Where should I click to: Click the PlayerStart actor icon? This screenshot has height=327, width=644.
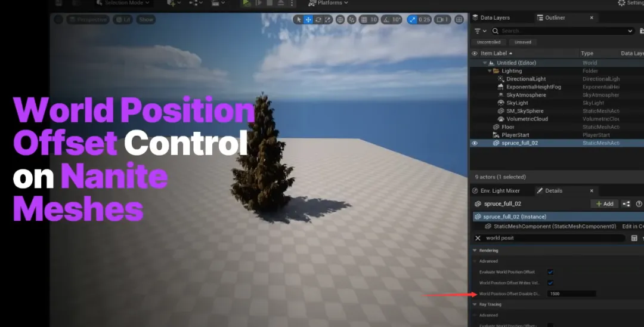pos(496,135)
